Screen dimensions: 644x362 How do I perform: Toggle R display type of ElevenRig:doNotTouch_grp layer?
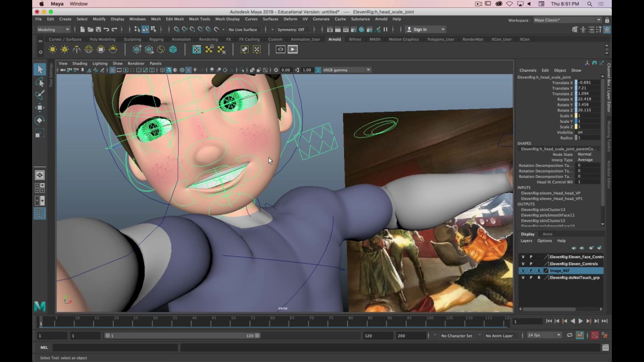(539, 278)
